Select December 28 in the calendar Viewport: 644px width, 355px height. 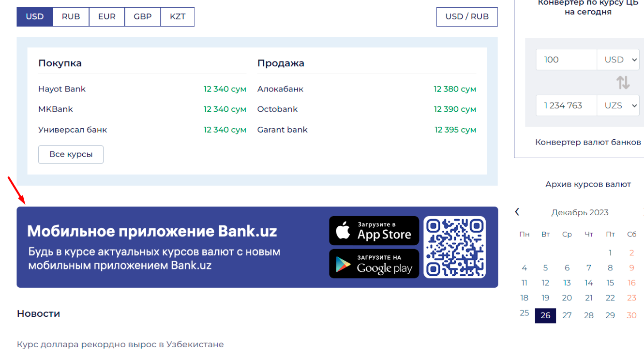[x=589, y=315]
